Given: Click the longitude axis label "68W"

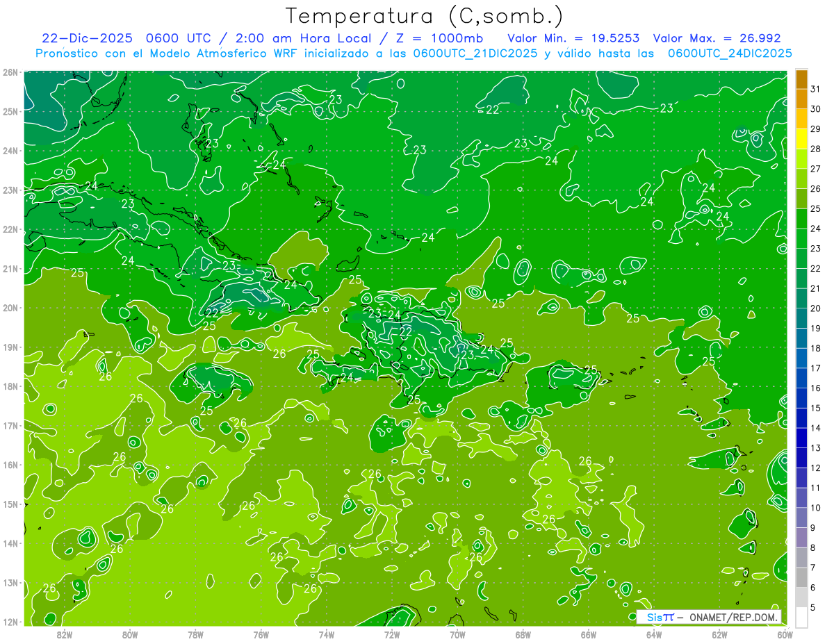Looking at the screenshot, I should [x=523, y=634].
